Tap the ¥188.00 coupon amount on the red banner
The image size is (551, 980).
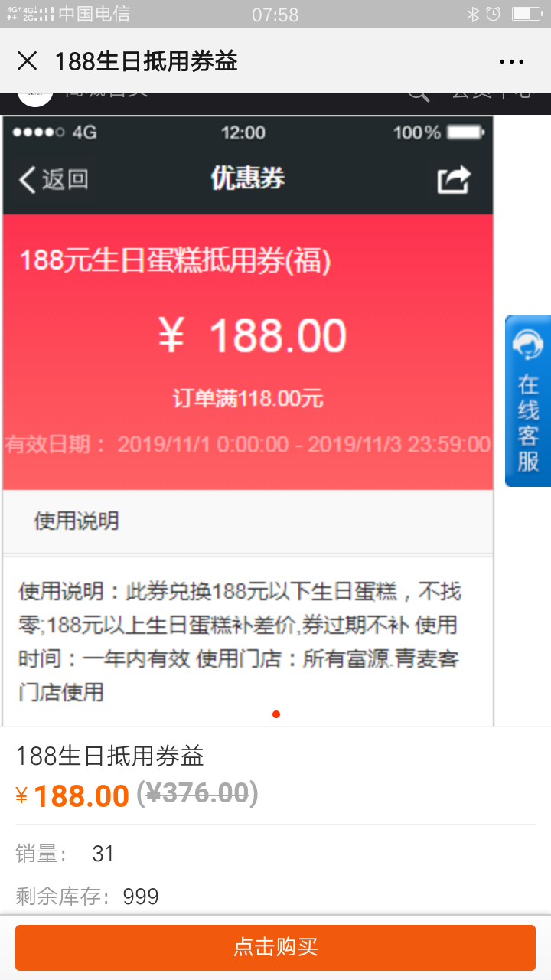click(x=253, y=335)
